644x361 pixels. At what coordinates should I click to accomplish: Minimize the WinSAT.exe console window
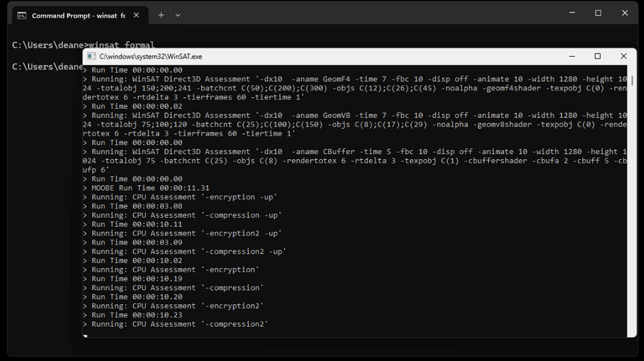[x=572, y=56]
